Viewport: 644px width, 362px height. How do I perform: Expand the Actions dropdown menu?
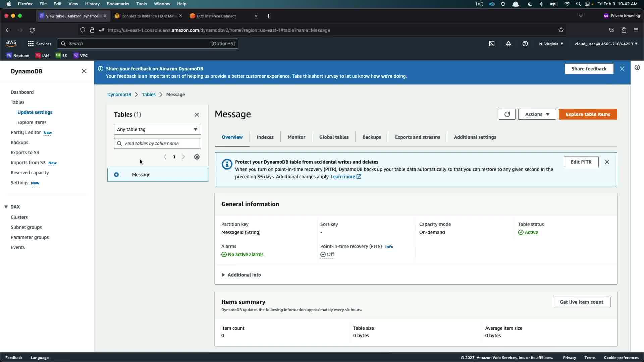pyautogui.click(x=537, y=114)
